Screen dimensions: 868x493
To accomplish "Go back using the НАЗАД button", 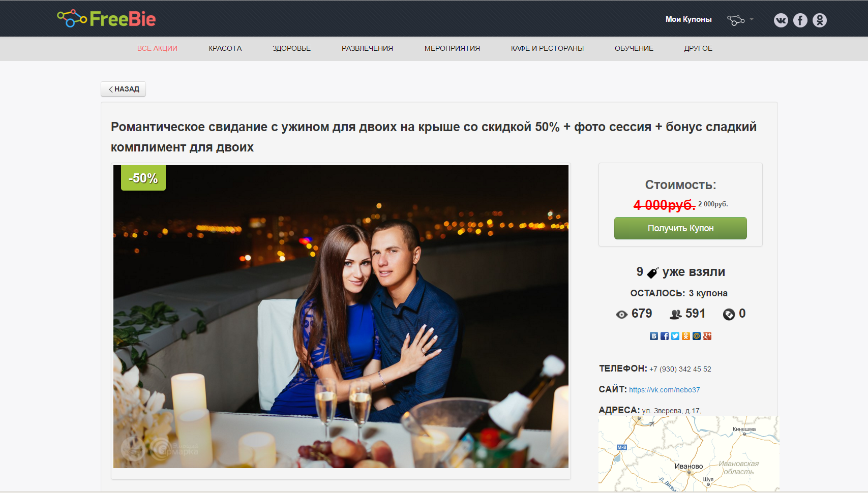I will click(x=123, y=88).
